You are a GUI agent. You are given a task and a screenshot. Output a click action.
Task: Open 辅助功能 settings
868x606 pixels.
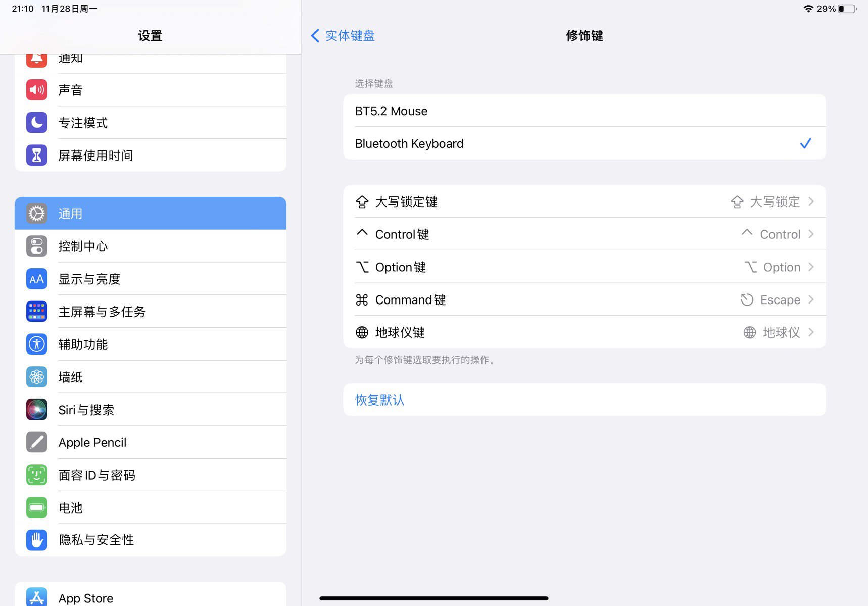[x=151, y=344]
